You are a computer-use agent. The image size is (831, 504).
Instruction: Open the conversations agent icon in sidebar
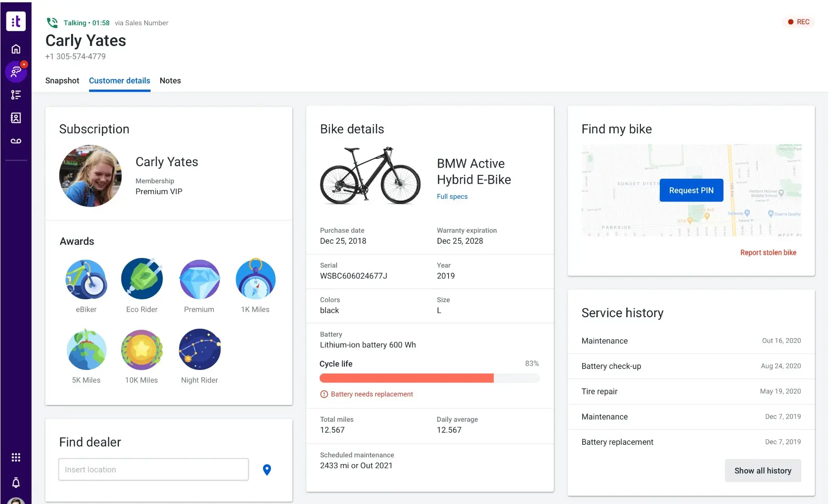click(16, 72)
